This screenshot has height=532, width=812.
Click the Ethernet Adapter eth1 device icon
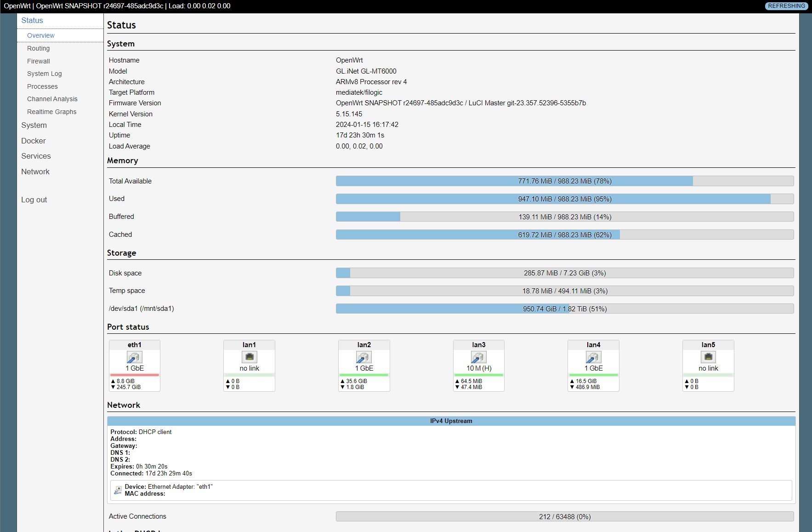[x=118, y=490]
